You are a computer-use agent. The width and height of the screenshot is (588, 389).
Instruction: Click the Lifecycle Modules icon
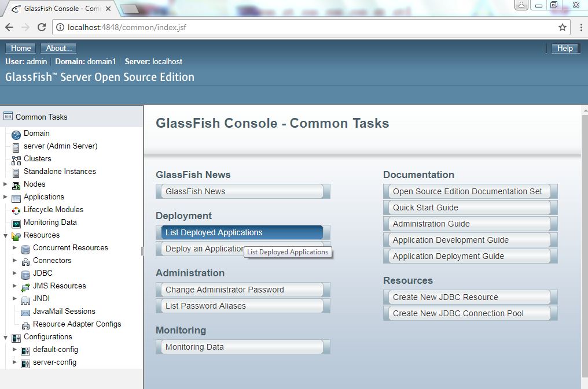coord(16,210)
